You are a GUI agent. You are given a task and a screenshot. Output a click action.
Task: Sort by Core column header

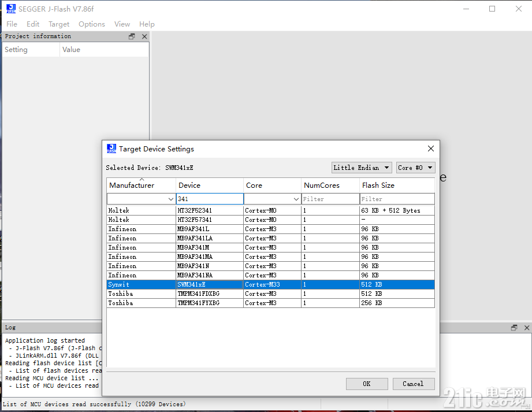click(272, 185)
